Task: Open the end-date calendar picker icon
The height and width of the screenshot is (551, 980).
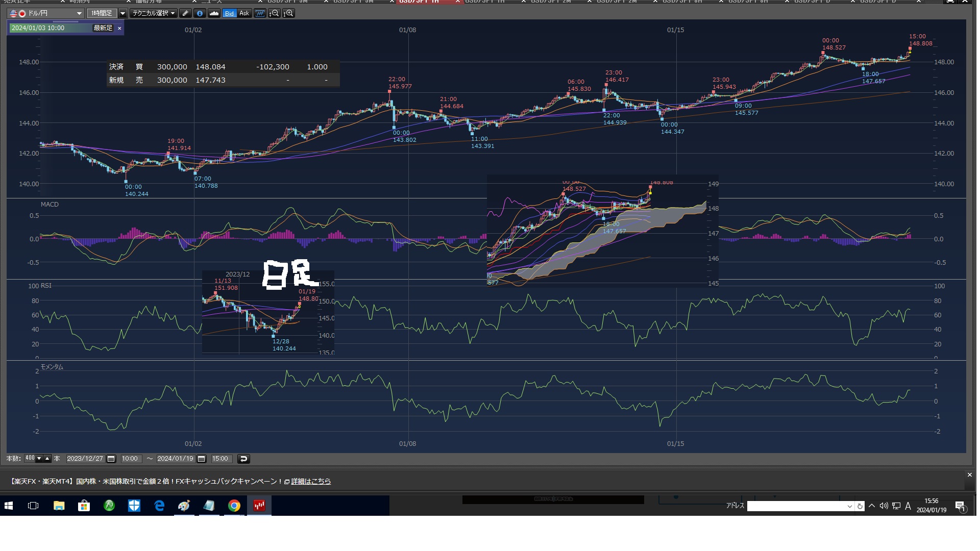Action: [202, 459]
